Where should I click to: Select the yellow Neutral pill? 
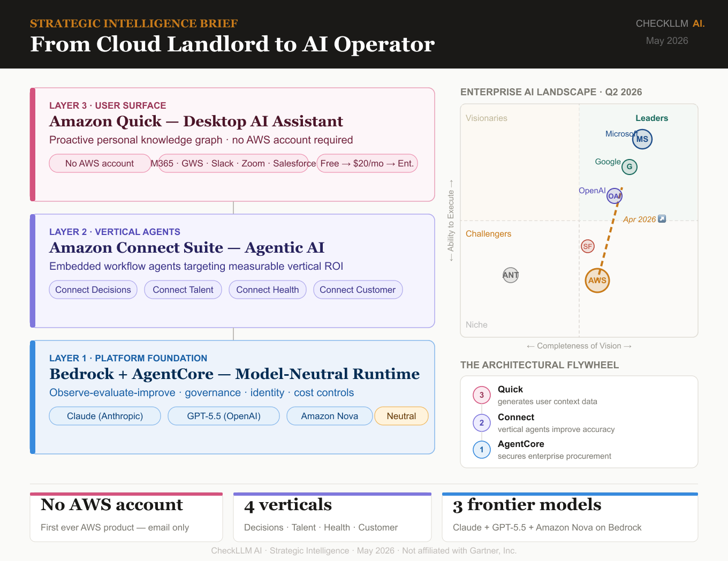coord(401,416)
